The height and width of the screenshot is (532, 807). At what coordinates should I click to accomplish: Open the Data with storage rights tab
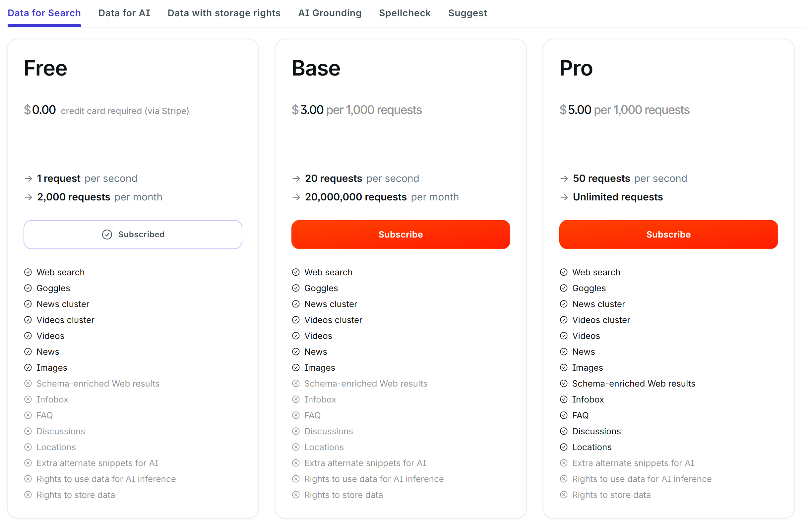224,13
